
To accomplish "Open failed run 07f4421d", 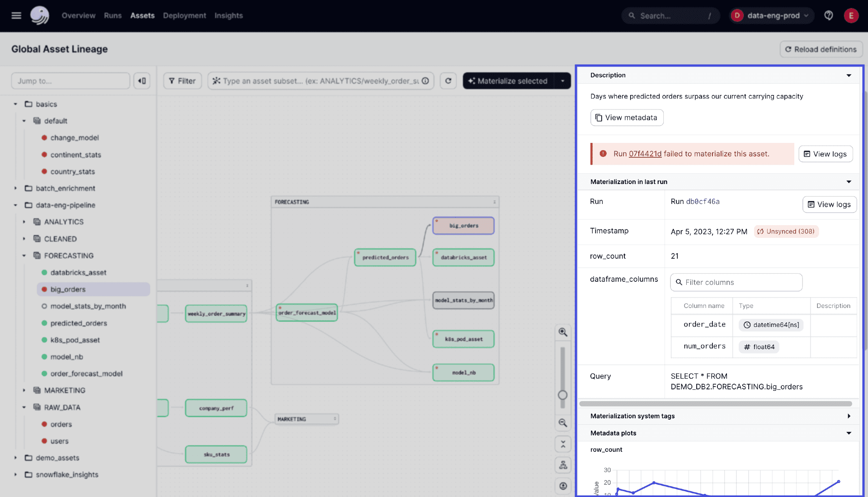I will click(645, 153).
